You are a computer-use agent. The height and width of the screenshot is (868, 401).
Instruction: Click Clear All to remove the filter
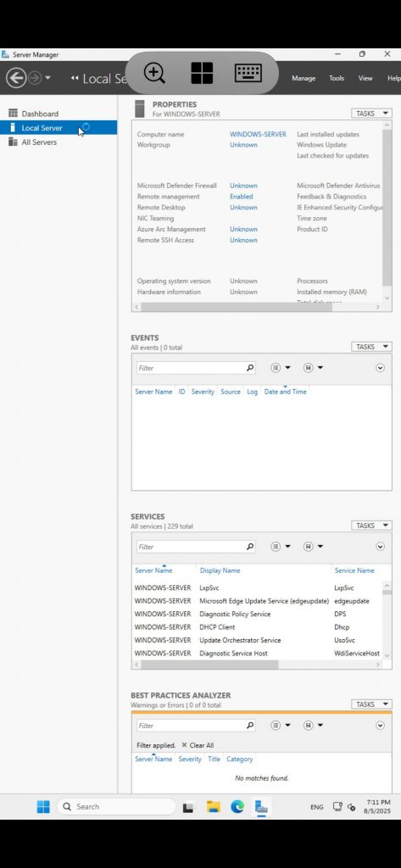[x=198, y=745]
